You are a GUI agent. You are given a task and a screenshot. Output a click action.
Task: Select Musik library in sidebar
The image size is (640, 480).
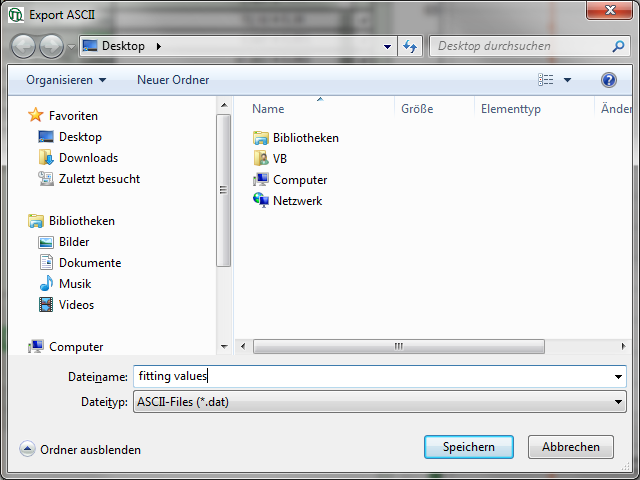point(75,284)
